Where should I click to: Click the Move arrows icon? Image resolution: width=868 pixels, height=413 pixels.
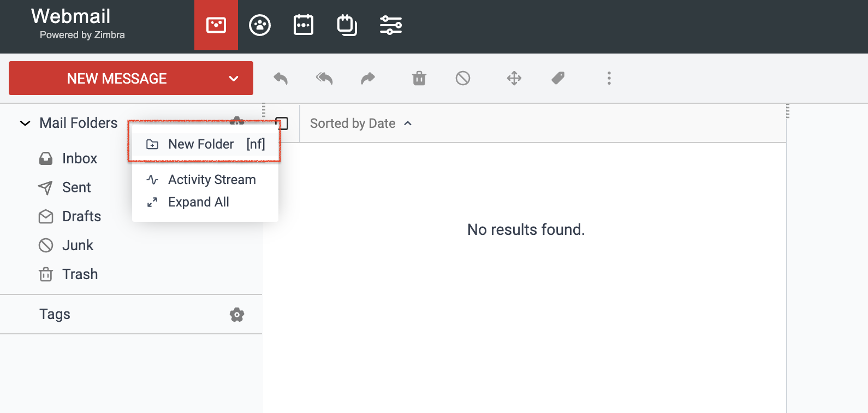pyautogui.click(x=514, y=78)
